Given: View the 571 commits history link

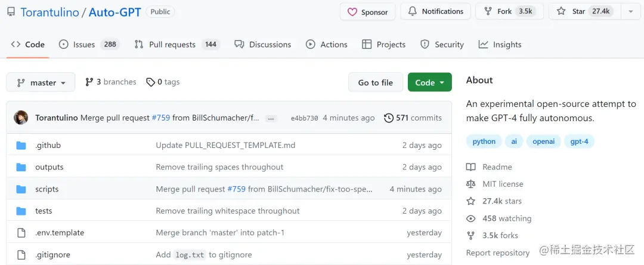Looking at the screenshot, I should pos(413,118).
